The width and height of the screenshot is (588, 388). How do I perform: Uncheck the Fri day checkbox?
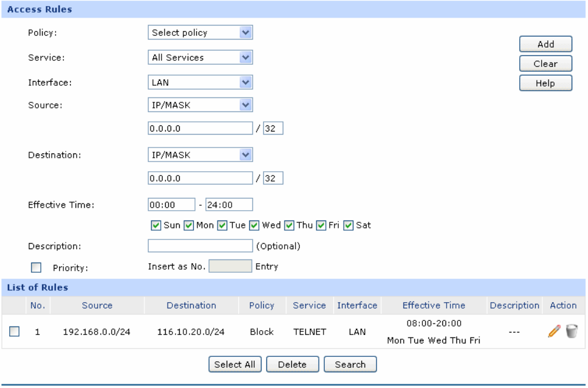321,225
